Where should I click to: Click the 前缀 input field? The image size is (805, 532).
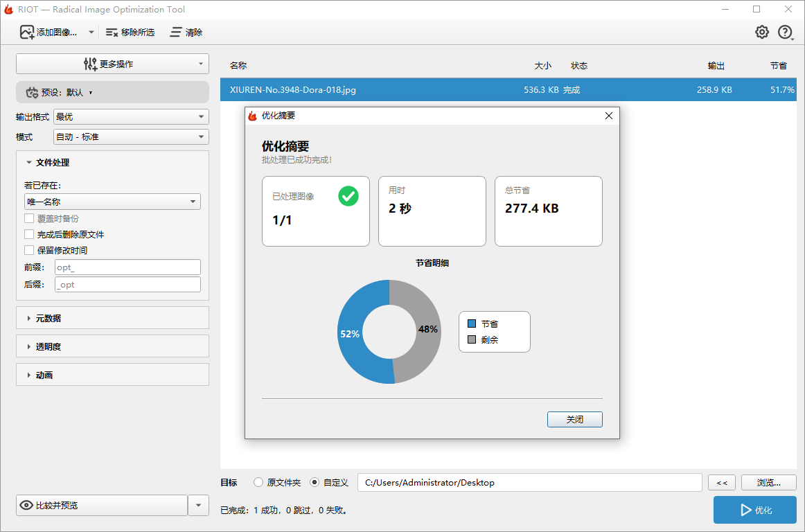click(127, 267)
